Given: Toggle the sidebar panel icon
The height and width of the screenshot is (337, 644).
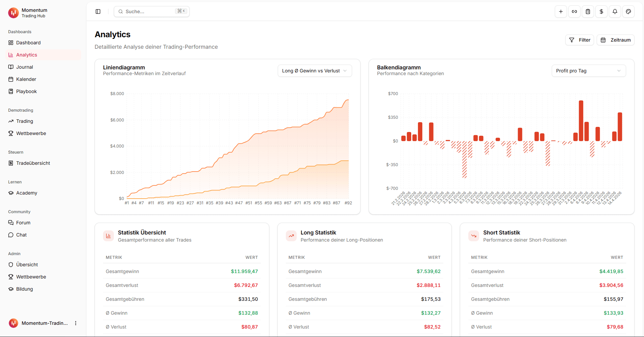Looking at the screenshot, I should point(98,12).
